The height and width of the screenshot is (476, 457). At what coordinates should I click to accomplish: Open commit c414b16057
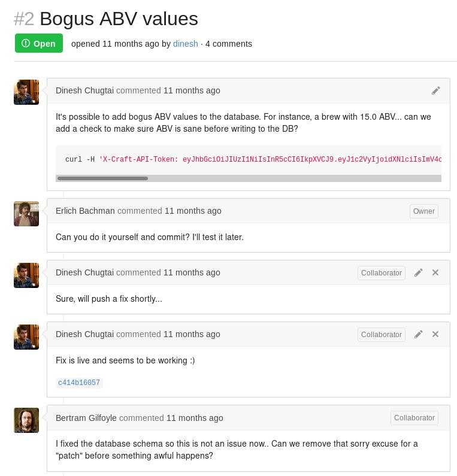click(79, 383)
